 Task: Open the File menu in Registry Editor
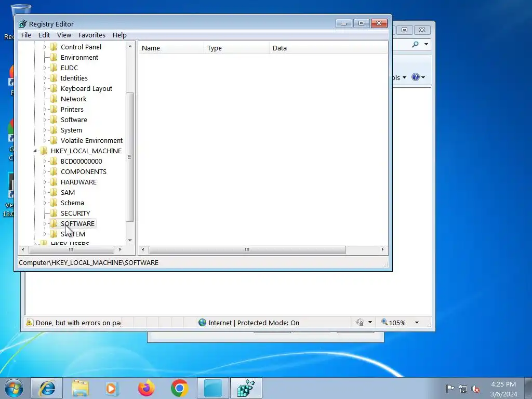pos(26,35)
